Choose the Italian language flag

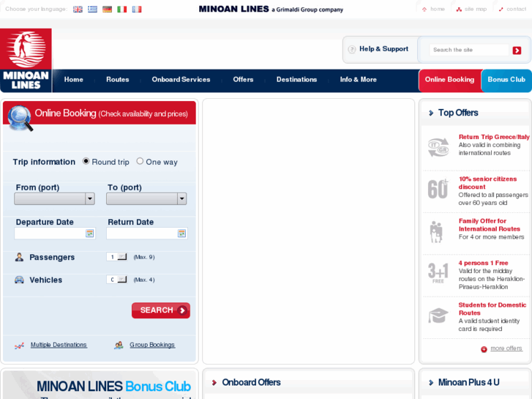coord(121,10)
